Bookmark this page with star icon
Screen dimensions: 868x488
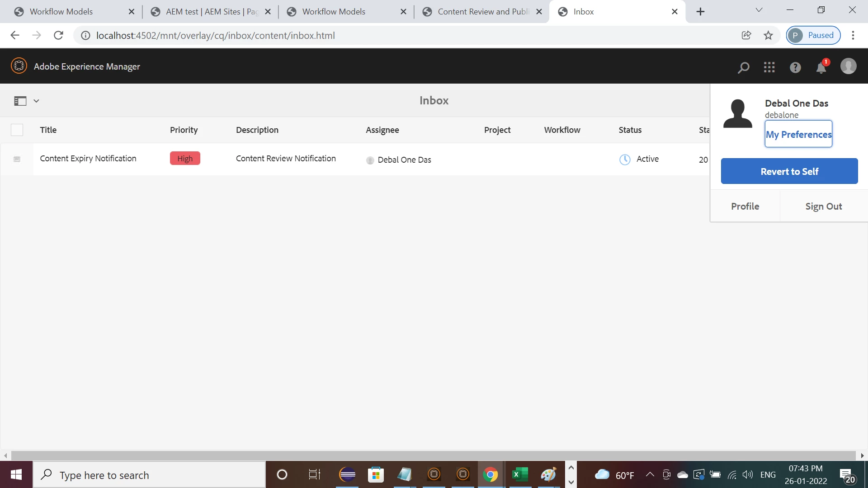point(768,35)
